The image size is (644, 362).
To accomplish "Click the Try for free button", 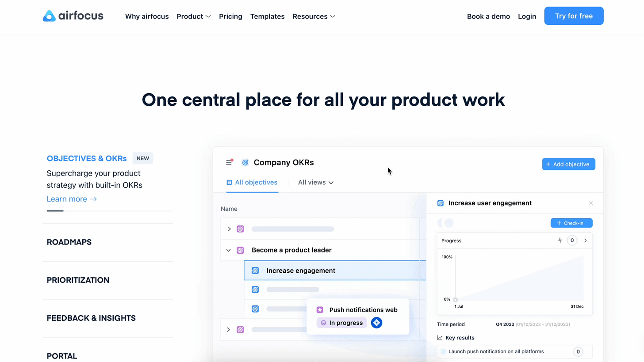I will tap(574, 16).
